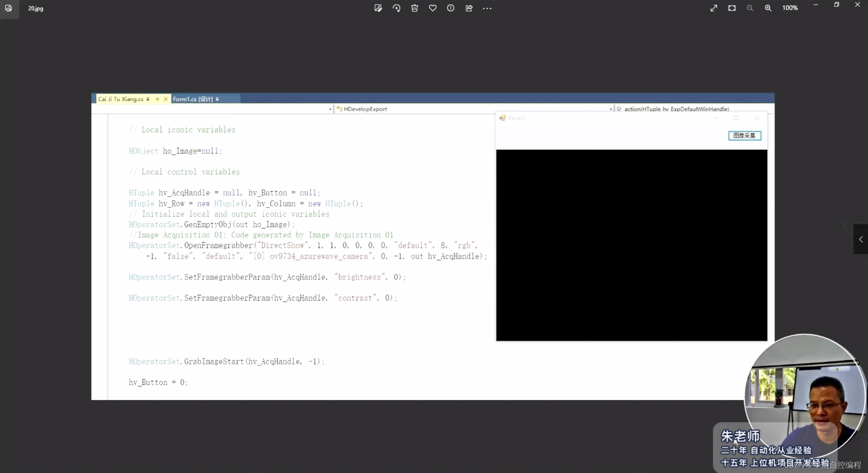The height and width of the screenshot is (473, 868).
Task: Open the Photos app home icon
Action: 8,8
